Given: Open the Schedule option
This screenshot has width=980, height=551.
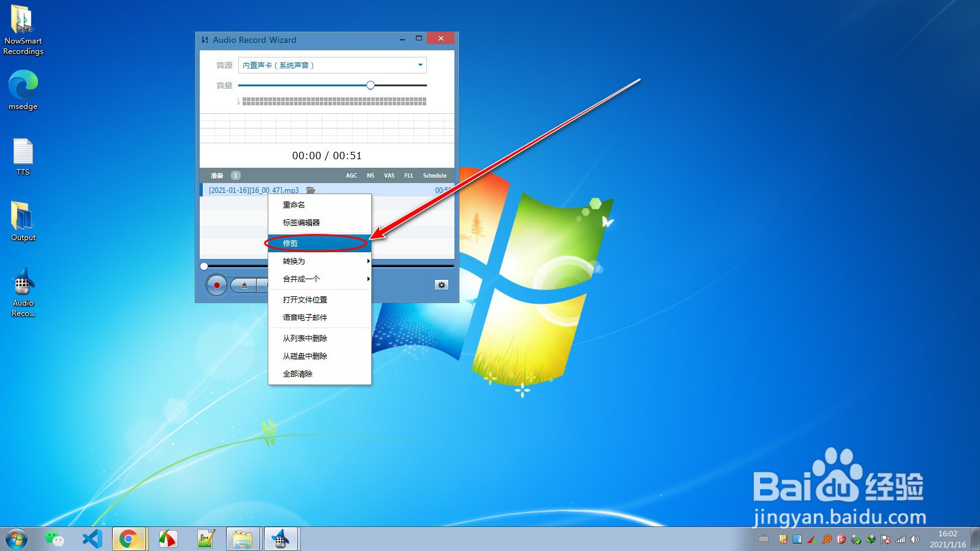Looking at the screenshot, I should [x=435, y=176].
